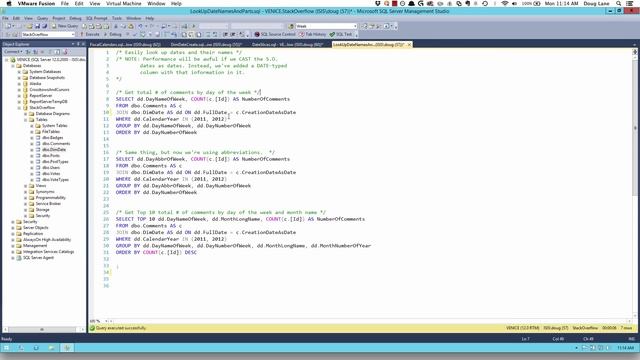
Task: Click the SQL Test button
Action: 341,34
